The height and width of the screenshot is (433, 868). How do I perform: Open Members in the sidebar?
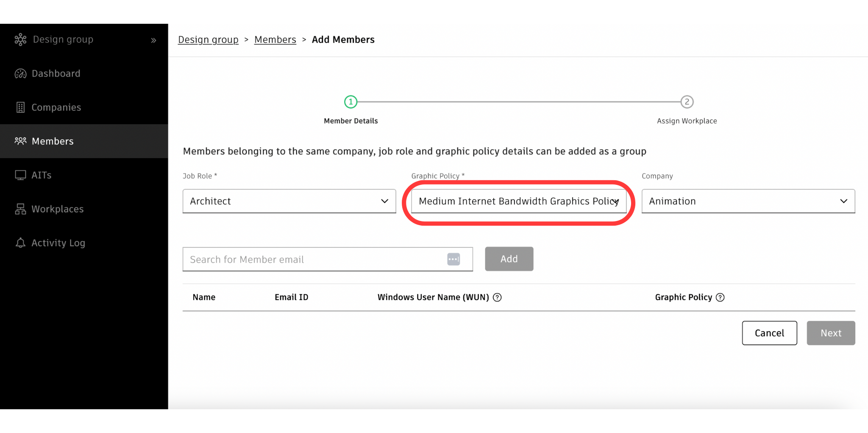tap(53, 141)
